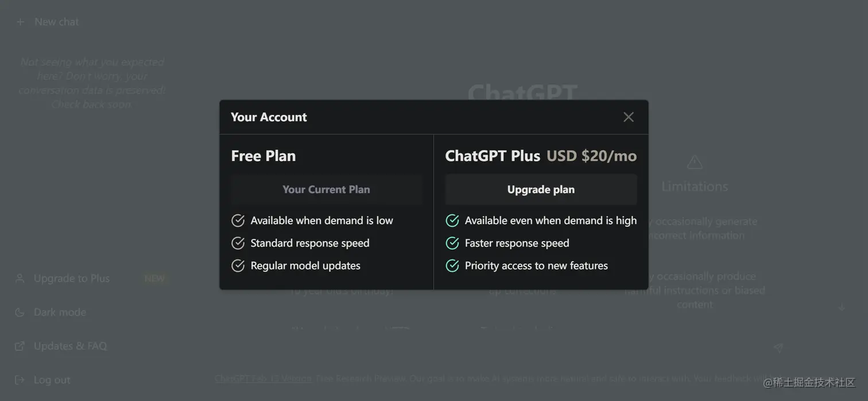This screenshot has width=868, height=401.
Task: Close the Your Account dialog
Action: 629,117
